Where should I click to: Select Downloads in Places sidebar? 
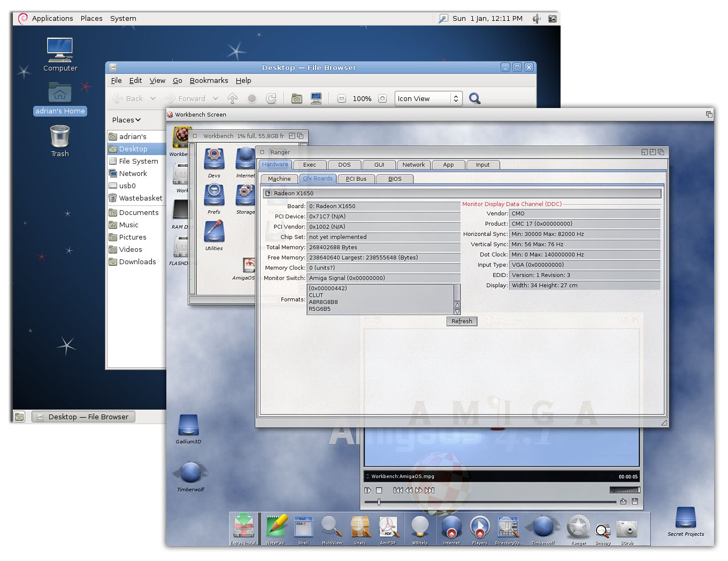137,262
